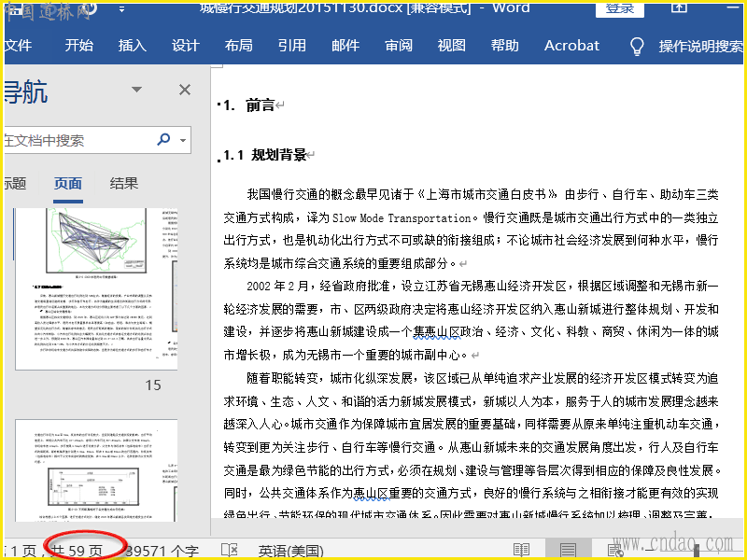Switch to the 插入 ribbon tab
Viewport: 747px width, 560px height.
(133, 46)
